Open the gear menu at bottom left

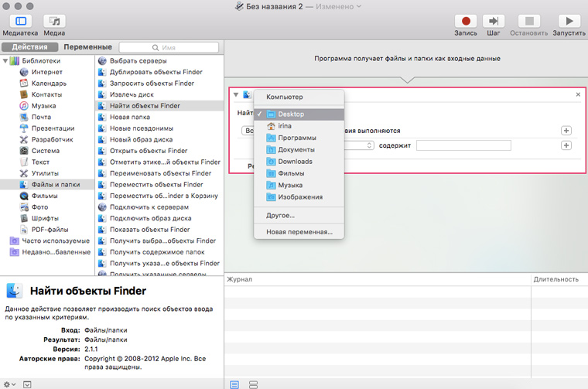click(9, 384)
